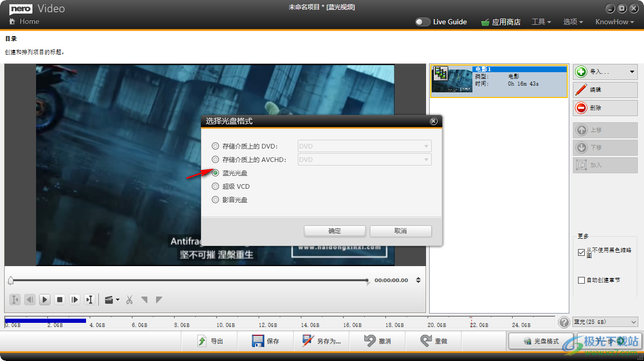Click the set mark-in triangle icon
Screen dimensions: 644x361
[145, 300]
